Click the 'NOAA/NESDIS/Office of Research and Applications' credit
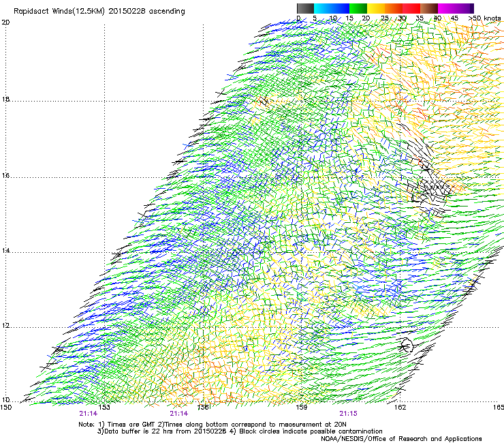Image resolution: width=504 pixels, height=443 pixels. click(401, 439)
